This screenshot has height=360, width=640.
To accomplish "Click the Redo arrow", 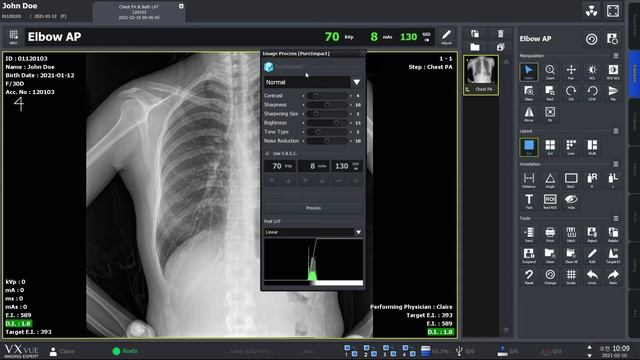I will point(613,277).
